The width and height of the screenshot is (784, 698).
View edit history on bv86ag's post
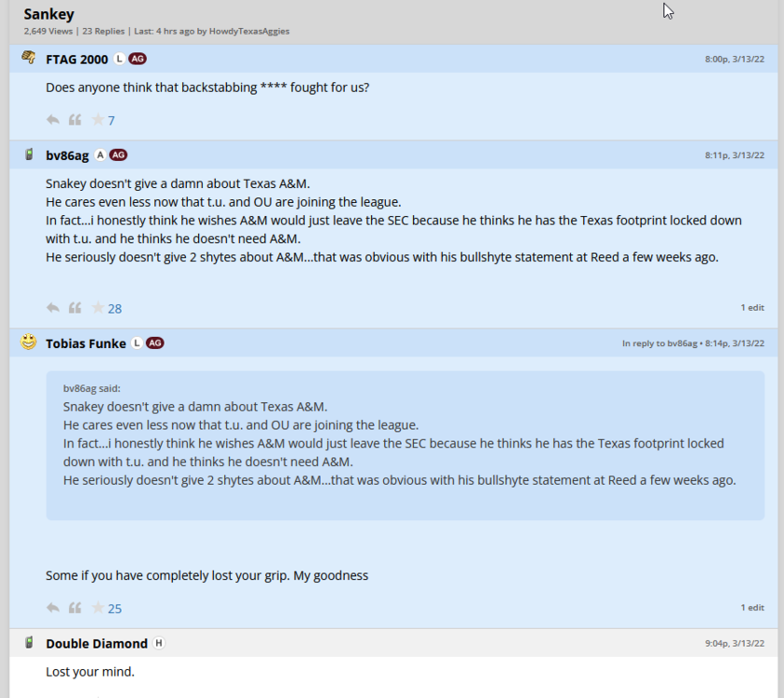pos(752,307)
